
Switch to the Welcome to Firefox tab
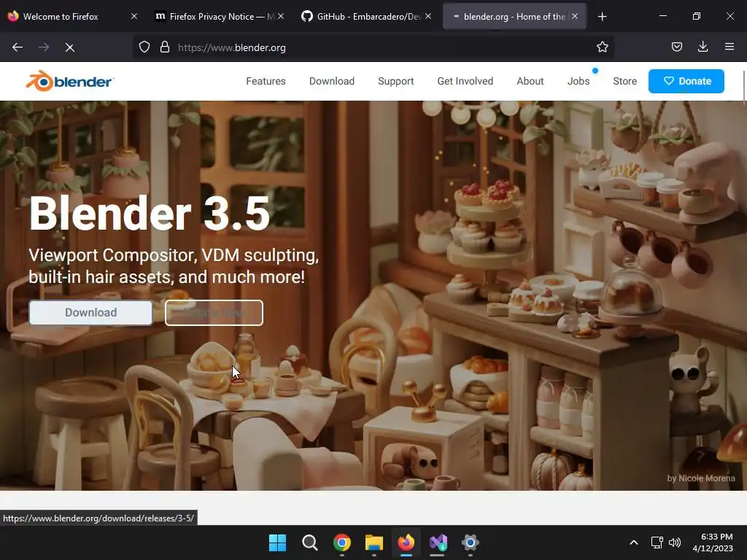71,16
